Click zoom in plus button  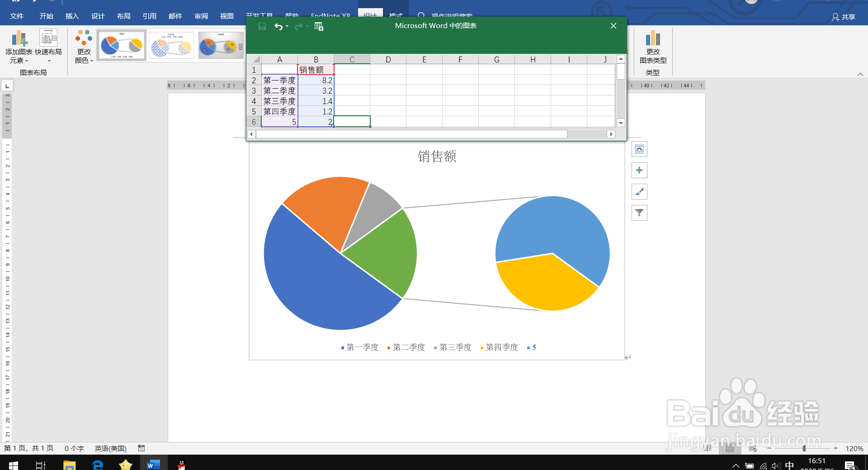tap(836, 448)
